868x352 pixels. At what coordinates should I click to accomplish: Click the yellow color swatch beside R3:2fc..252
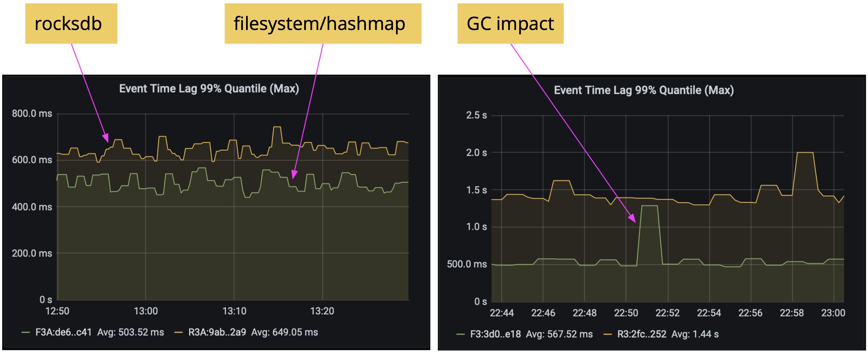click(607, 334)
